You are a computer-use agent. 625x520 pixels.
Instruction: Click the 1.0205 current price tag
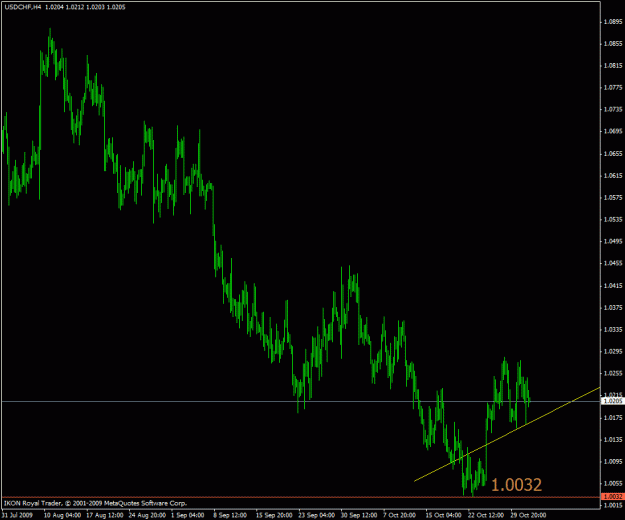[613, 401]
